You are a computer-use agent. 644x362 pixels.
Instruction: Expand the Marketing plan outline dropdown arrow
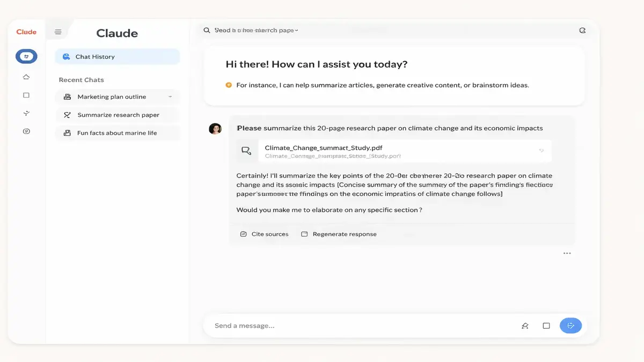[170, 97]
